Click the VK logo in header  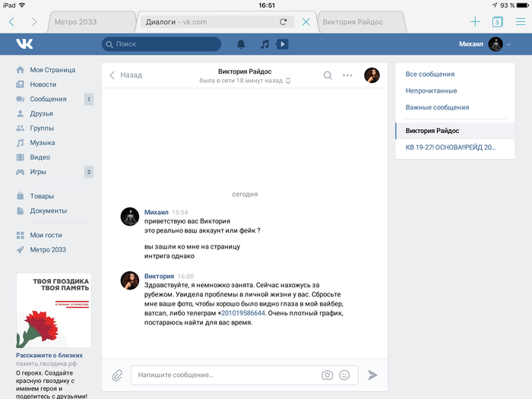point(24,44)
